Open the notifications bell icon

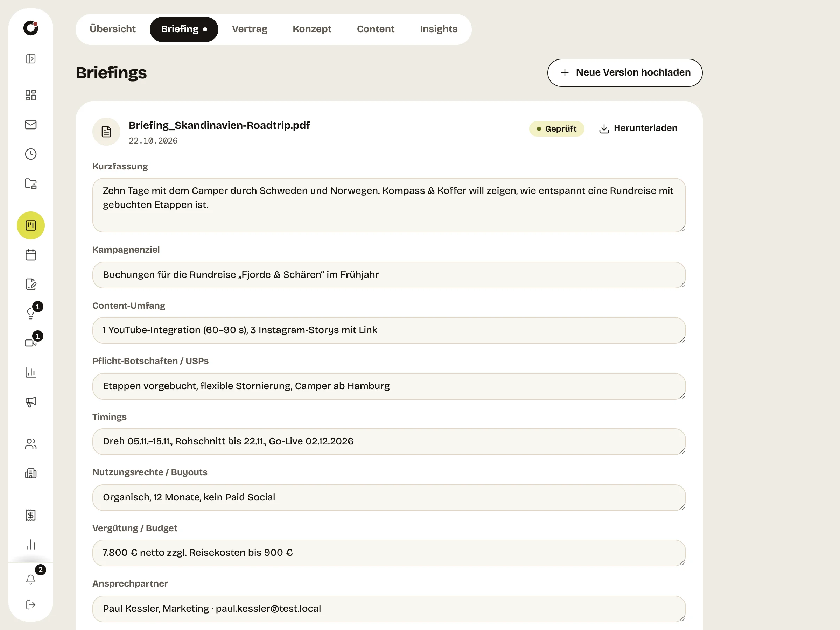pyautogui.click(x=31, y=579)
